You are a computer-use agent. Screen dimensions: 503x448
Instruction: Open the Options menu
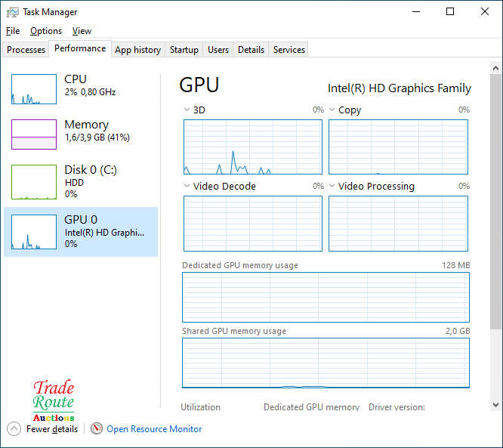coord(46,31)
